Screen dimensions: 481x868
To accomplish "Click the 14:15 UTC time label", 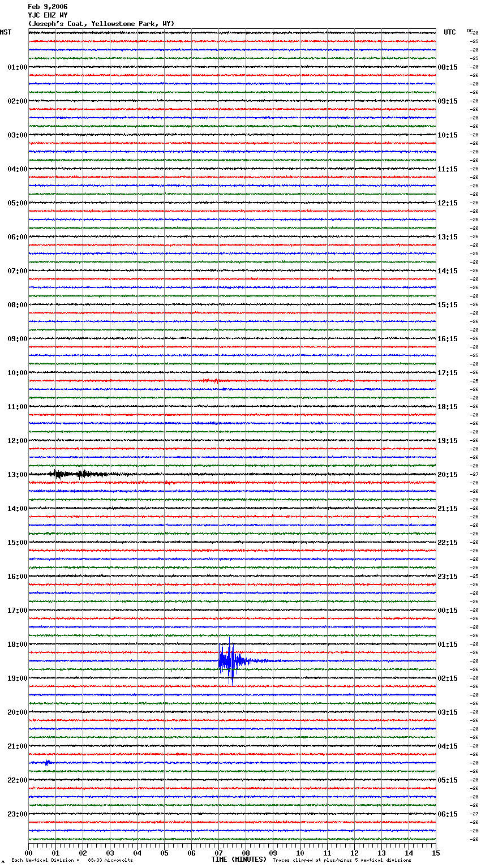I will (x=448, y=271).
